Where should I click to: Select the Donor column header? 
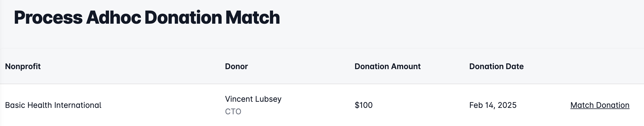(236, 66)
